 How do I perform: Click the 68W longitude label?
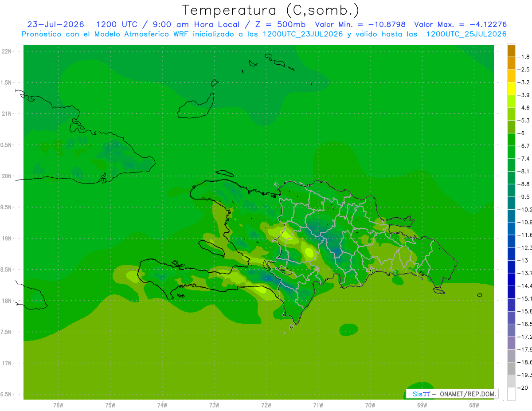[474, 405]
